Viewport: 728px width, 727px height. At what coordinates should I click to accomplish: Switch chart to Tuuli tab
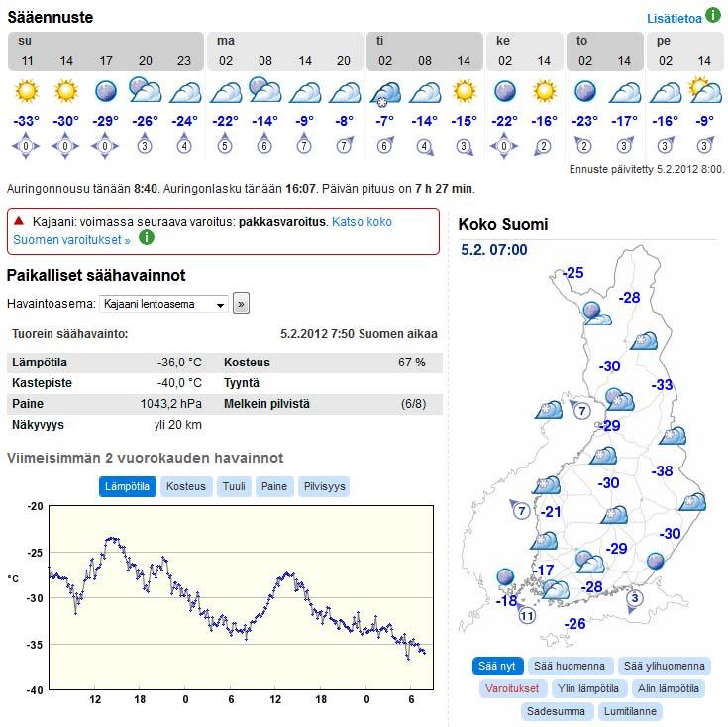234,486
